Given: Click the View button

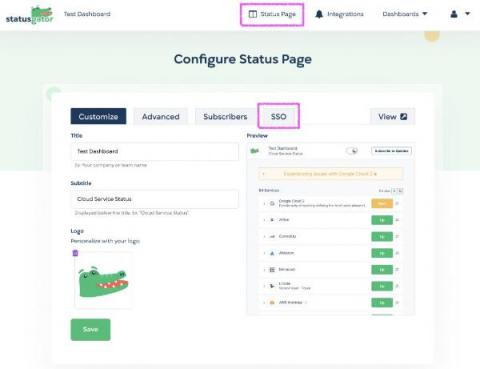Looking at the screenshot, I should coord(393,116).
